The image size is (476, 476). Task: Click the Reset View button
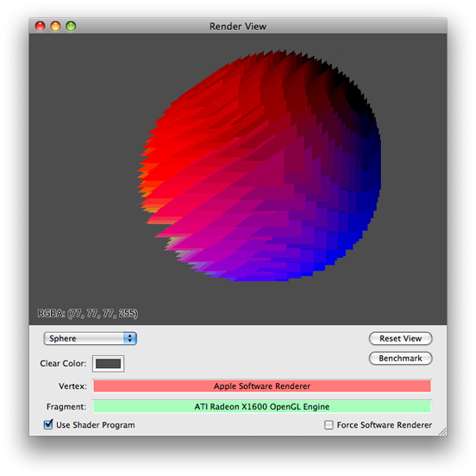[400, 338]
